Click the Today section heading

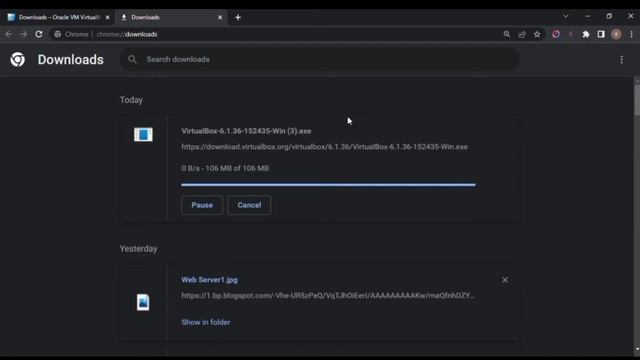pos(131,100)
